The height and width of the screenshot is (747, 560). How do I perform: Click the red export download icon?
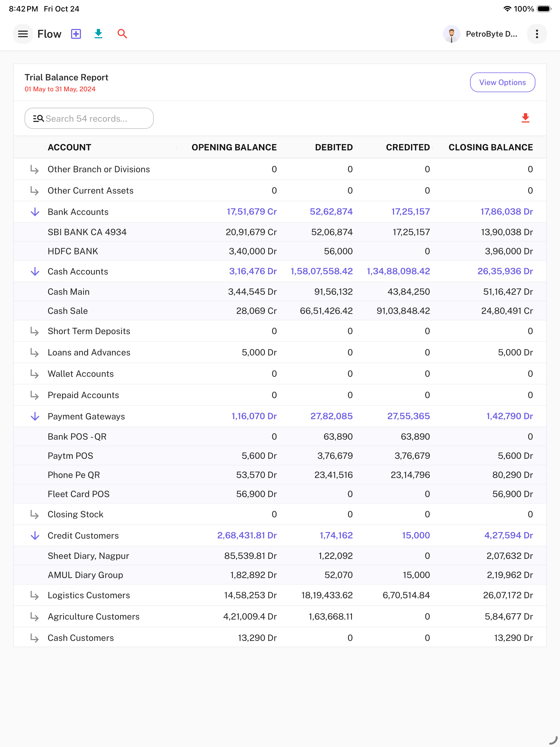[x=525, y=118]
